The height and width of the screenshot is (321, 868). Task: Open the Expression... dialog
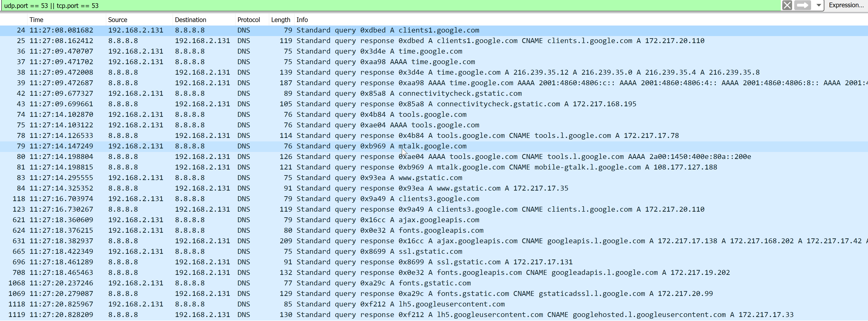tap(846, 5)
